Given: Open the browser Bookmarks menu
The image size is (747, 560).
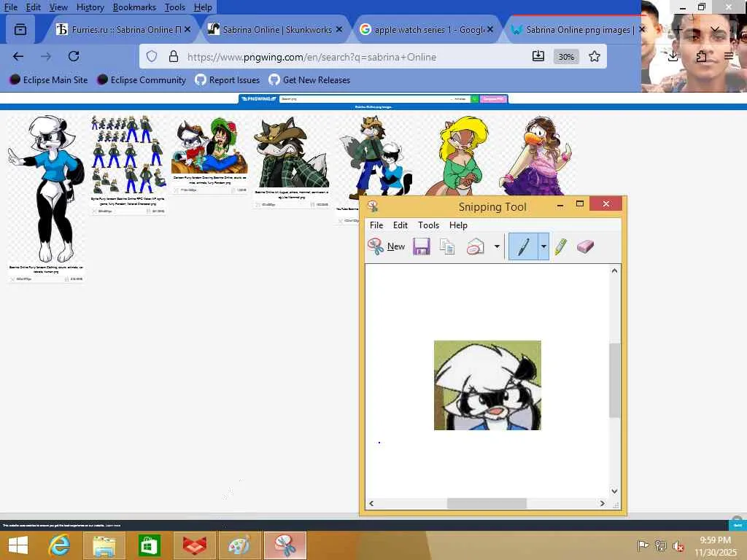Looking at the screenshot, I should click(134, 7).
